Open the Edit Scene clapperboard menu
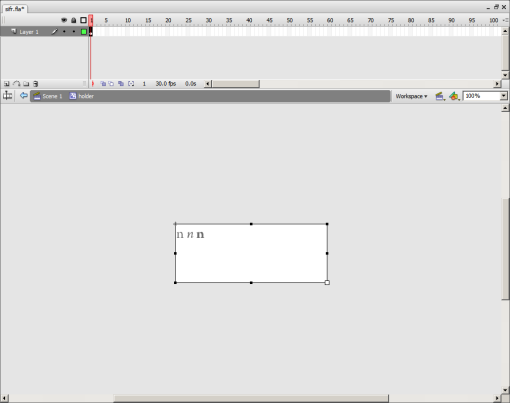Viewport: 510px width, 403px height. 440,96
